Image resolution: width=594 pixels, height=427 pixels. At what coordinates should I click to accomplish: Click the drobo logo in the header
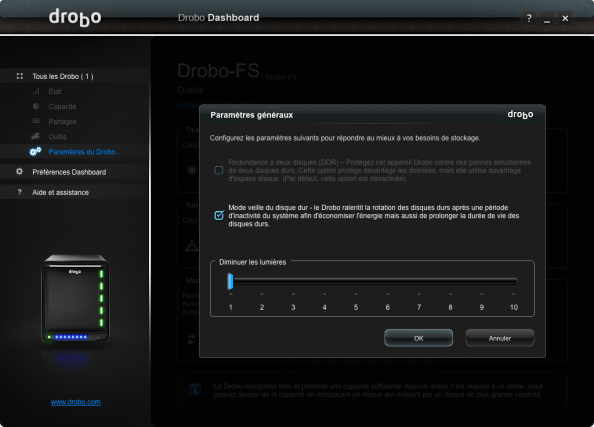(75, 17)
